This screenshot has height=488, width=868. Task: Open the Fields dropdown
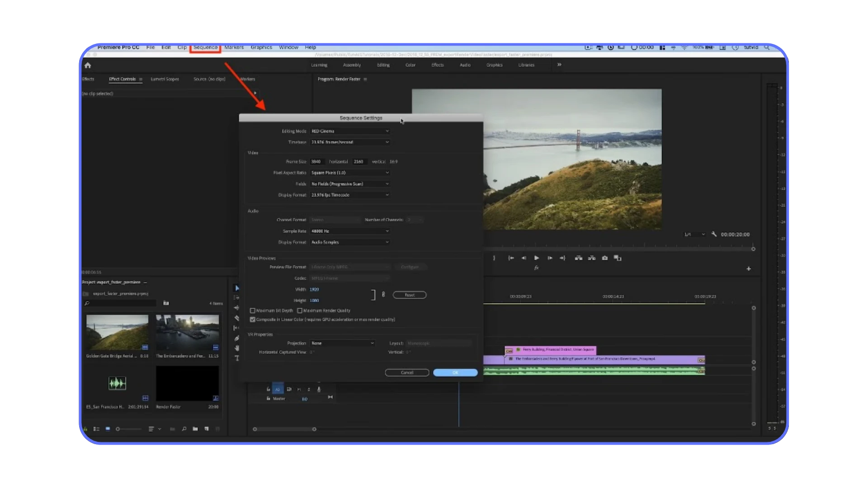(x=350, y=184)
